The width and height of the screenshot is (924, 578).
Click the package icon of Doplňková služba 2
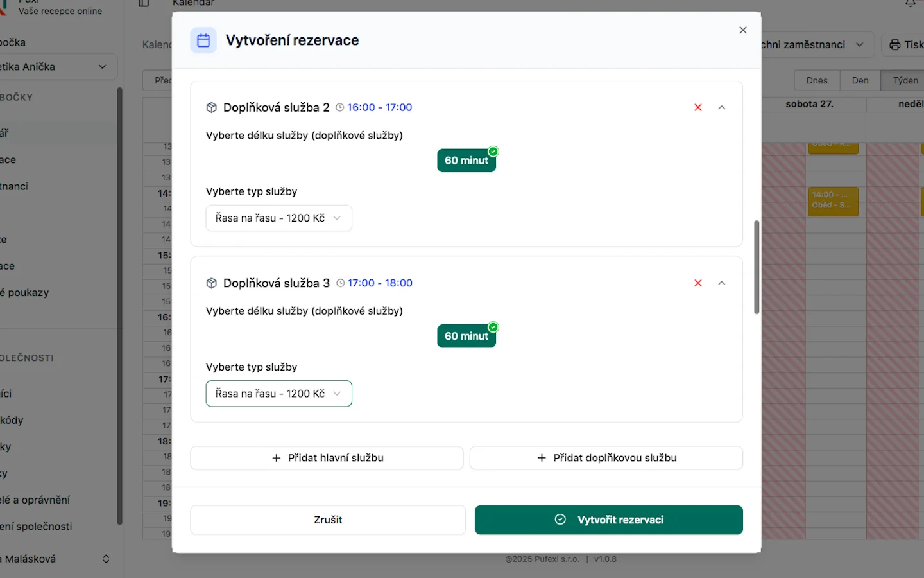212,108
